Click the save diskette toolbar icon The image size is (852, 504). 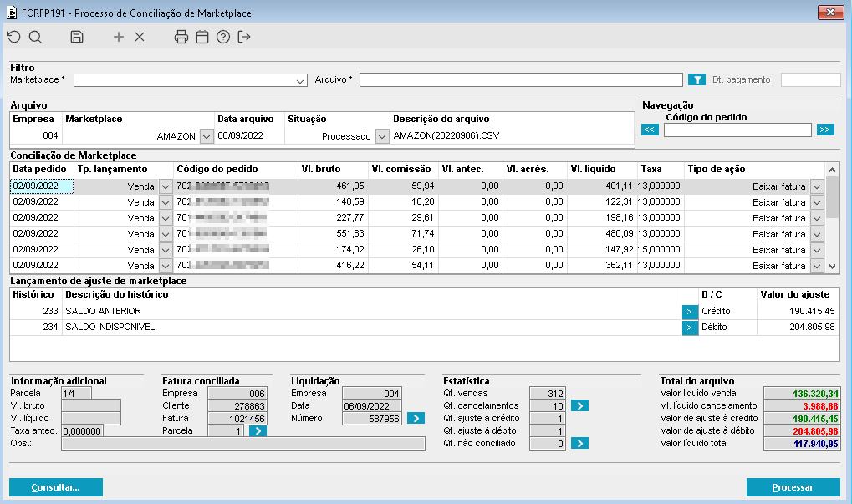click(77, 37)
